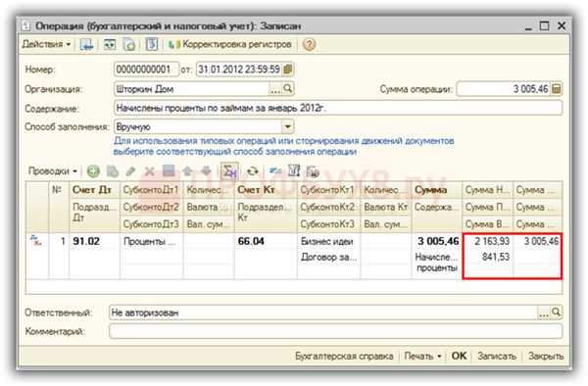Screen dimensions: 588x386
Task: Click the filter funnel icon in Проводки toolbar
Action: coord(294,171)
